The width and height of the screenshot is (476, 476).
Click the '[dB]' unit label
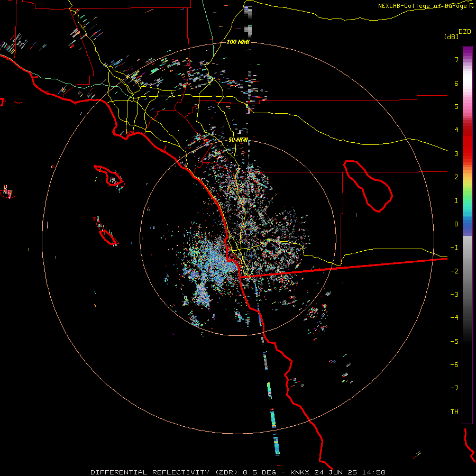pos(451,36)
